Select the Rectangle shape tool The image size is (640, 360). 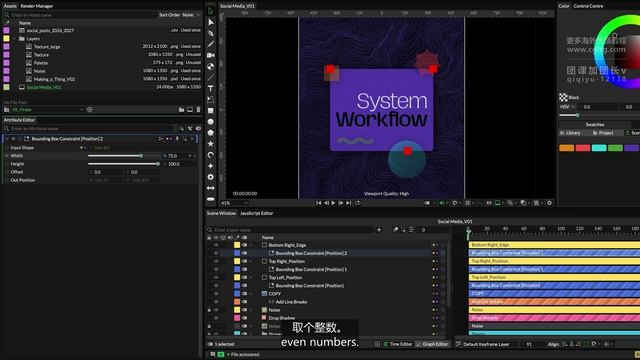pos(211,110)
